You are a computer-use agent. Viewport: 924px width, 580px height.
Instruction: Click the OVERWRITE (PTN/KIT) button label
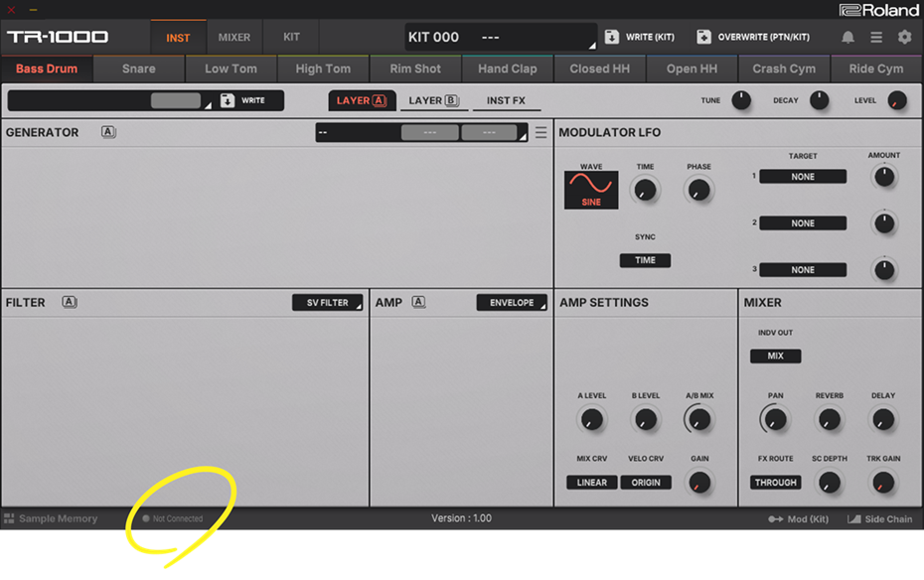pos(764,37)
